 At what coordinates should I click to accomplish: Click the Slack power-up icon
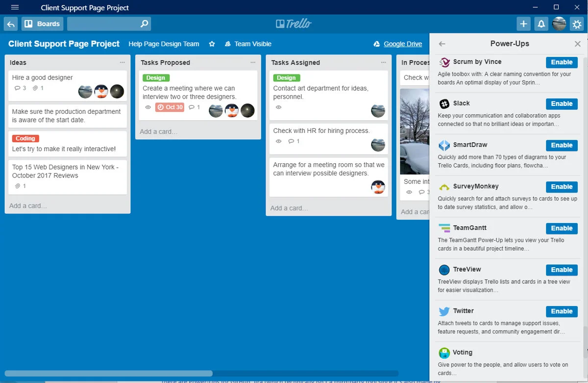coord(444,104)
